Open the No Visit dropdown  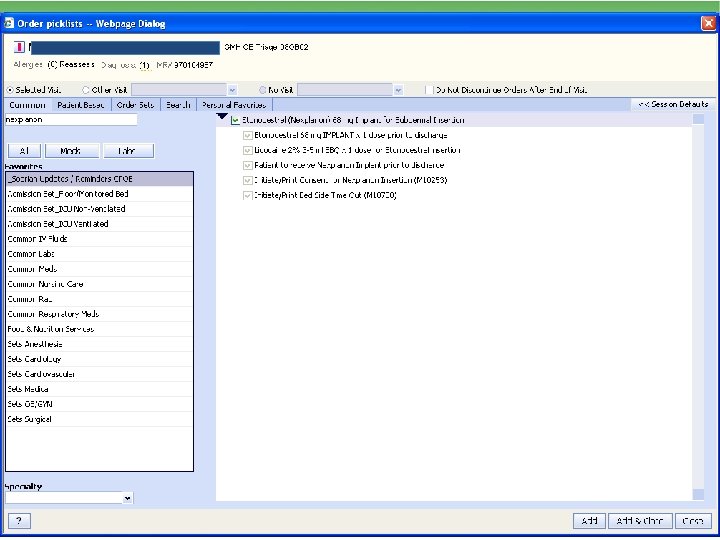(x=398, y=90)
